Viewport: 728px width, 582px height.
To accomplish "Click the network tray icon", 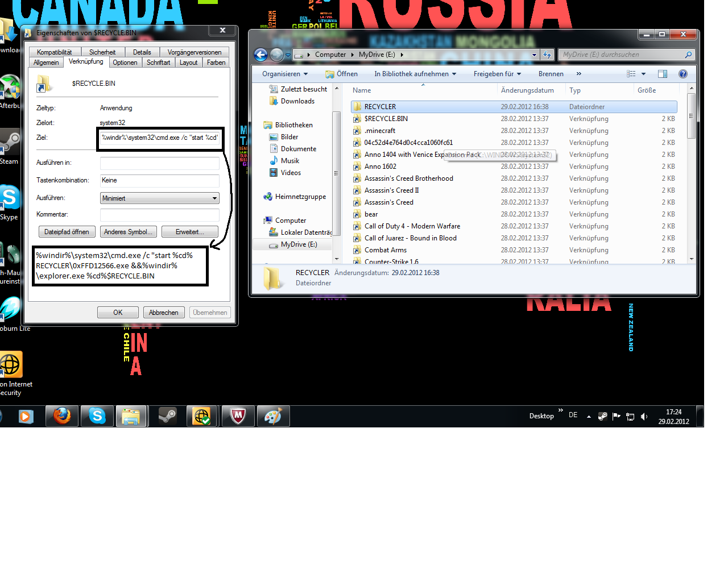I will pos(630,417).
